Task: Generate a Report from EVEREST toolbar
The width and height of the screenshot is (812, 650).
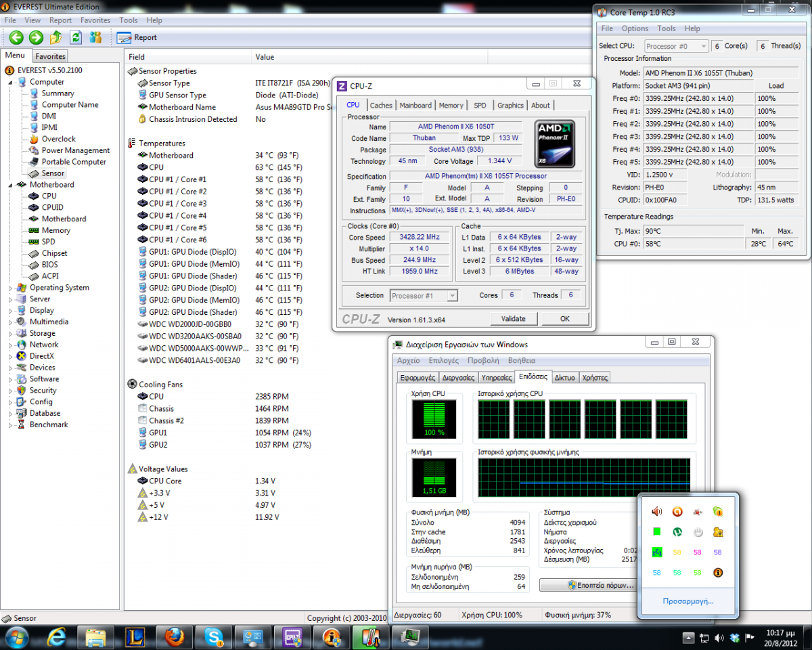Action: pos(137,37)
